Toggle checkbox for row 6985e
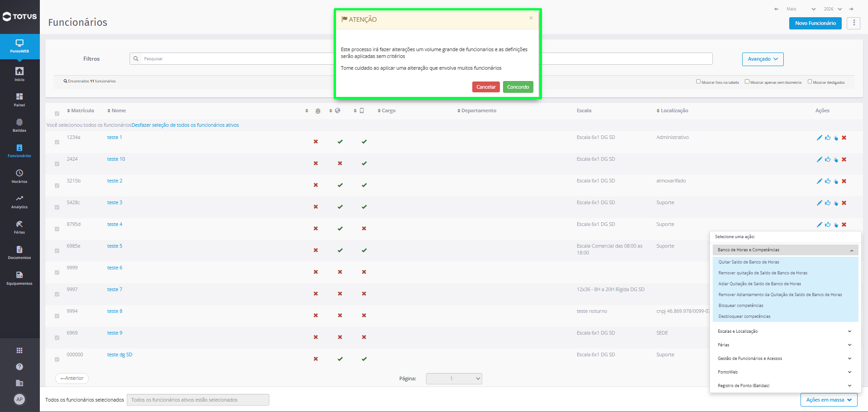The width and height of the screenshot is (868, 412). coord(57,251)
